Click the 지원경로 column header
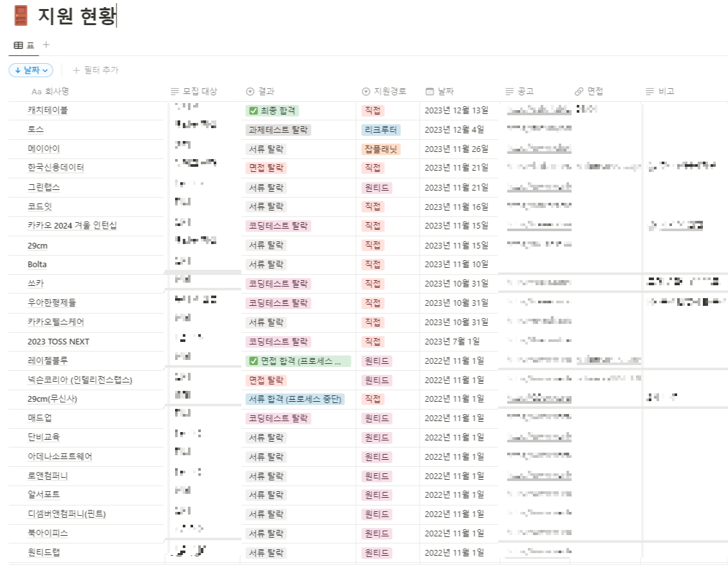This screenshot has height=566, width=728. (x=384, y=91)
